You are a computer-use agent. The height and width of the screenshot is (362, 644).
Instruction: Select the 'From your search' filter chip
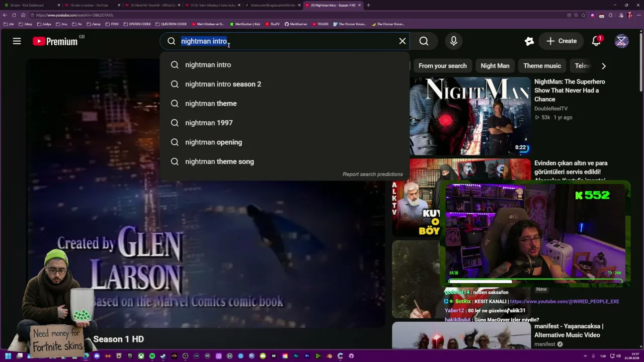443,66
